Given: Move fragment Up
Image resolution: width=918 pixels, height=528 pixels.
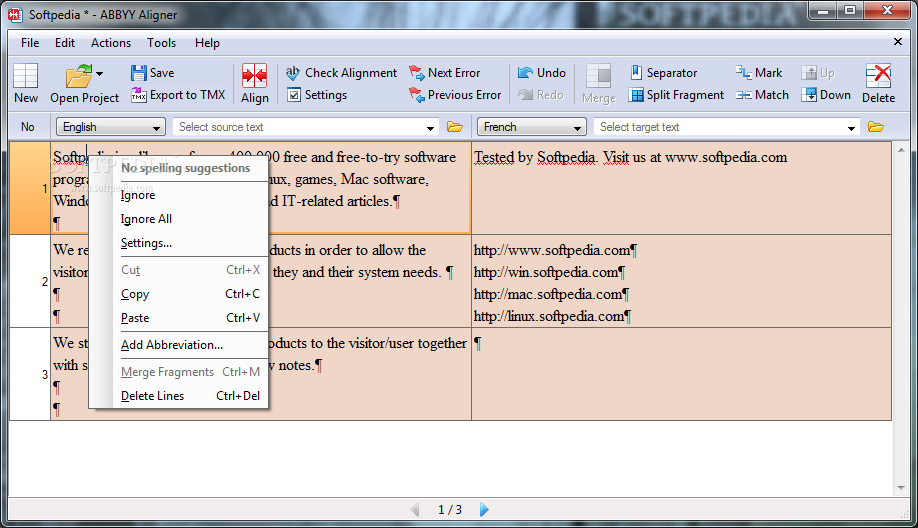Looking at the screenshot, I should coord(818,73).
